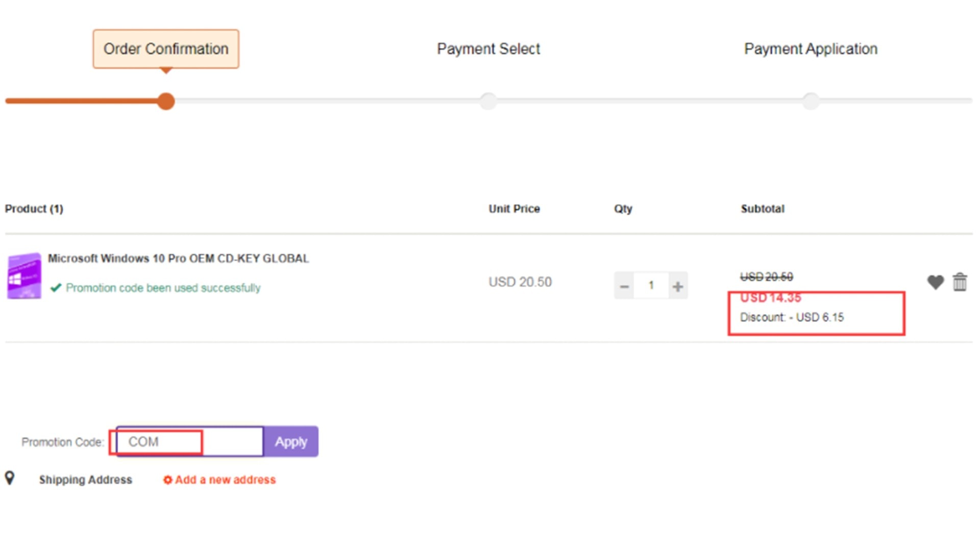Image resolution: width=980 pixels, height=551 pixels.
Task: Select the Payment Application step
Action: coord(811,49)
